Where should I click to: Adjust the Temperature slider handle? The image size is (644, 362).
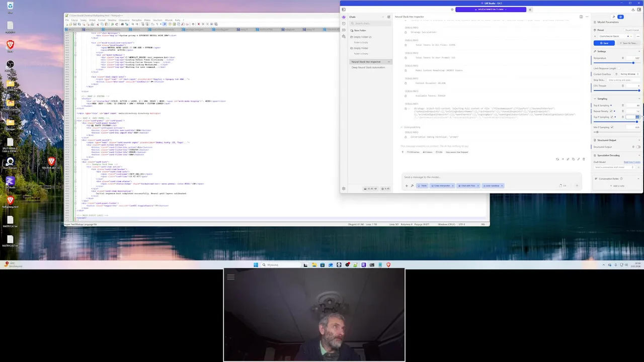click(x=633, y=63)
